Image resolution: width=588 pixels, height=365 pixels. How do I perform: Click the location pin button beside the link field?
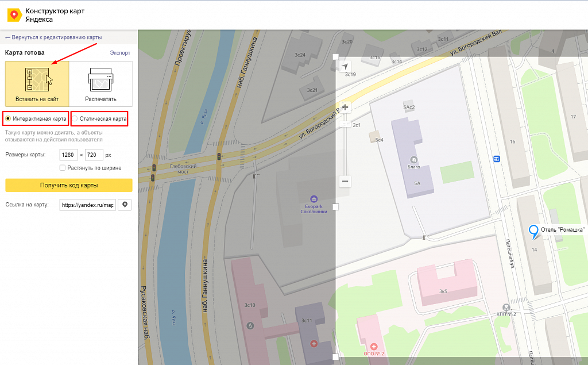click(125, 205)
